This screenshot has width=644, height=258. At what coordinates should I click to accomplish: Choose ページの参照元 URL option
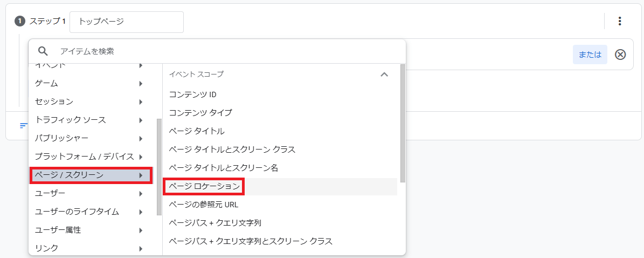click(x=203, y=205)
